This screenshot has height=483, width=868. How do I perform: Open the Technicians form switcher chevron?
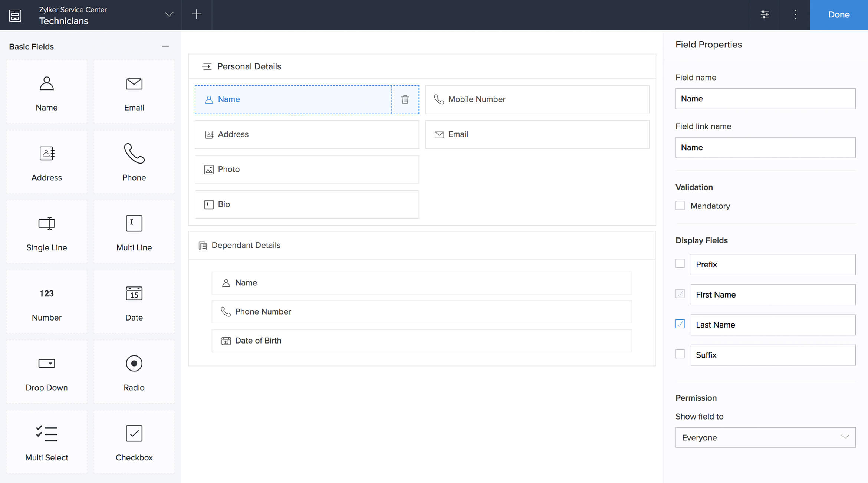tap(169, 14)
